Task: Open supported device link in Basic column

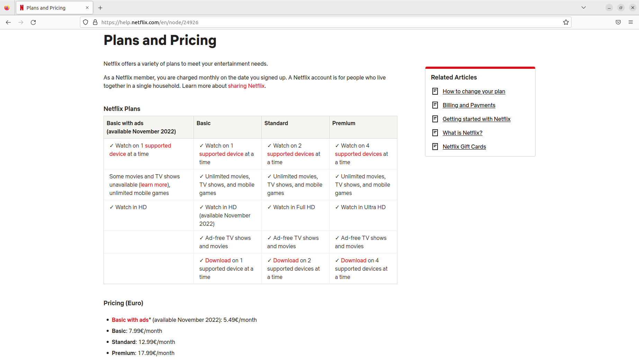Action: [x=221, y=154]
